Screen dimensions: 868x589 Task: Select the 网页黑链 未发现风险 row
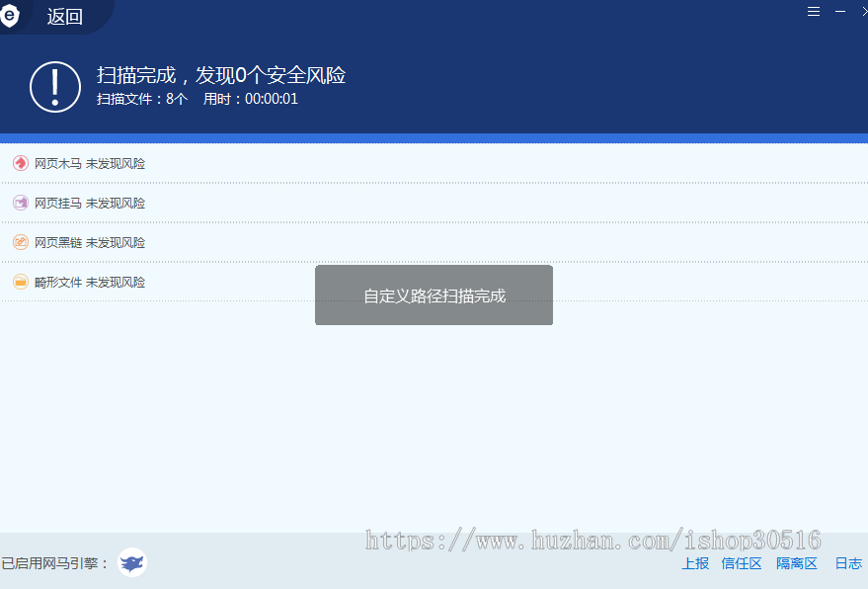[434, 242]
